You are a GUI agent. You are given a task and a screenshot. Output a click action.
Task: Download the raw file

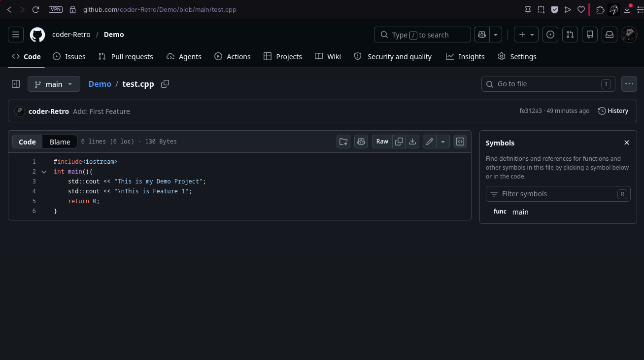412,142
